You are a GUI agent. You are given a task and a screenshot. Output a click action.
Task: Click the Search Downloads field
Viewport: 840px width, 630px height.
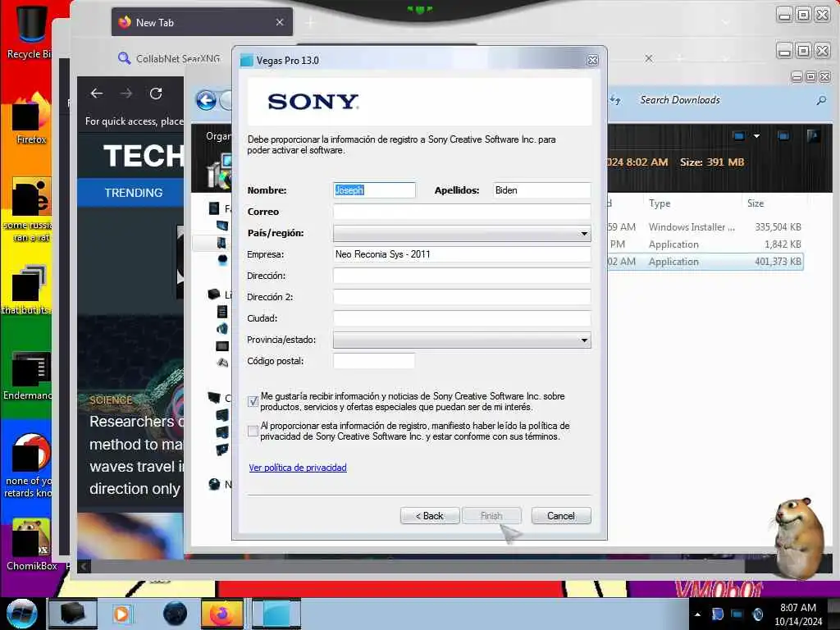click(724, 100)
